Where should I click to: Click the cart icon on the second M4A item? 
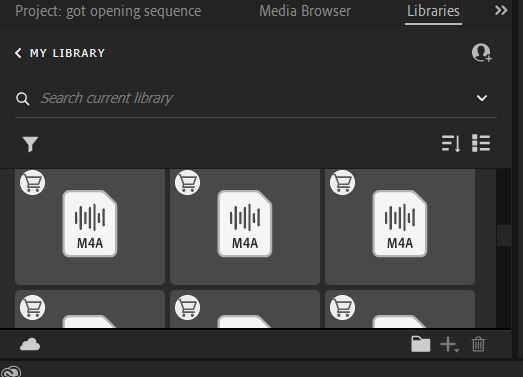tap(187, 182)
